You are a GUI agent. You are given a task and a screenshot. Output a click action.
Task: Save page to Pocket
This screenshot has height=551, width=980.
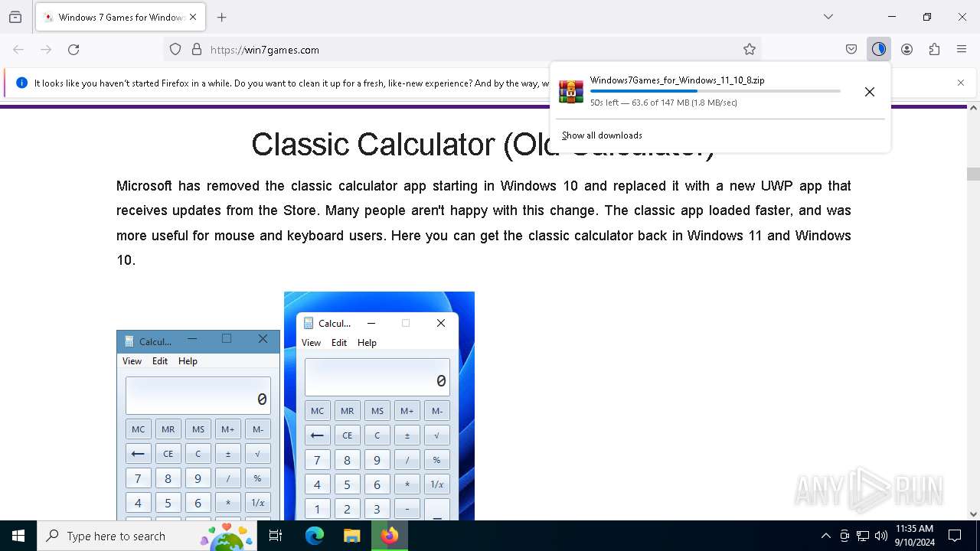[x=851, y=49]
